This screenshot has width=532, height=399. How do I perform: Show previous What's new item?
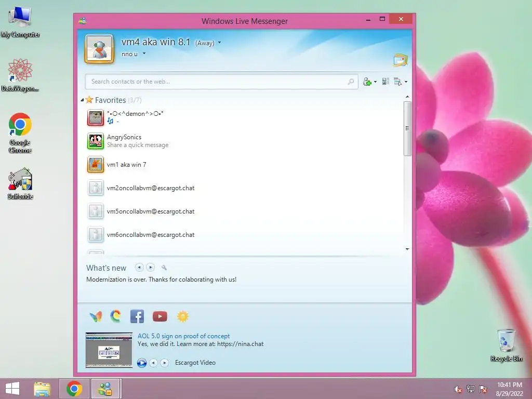tap(139, 268)
